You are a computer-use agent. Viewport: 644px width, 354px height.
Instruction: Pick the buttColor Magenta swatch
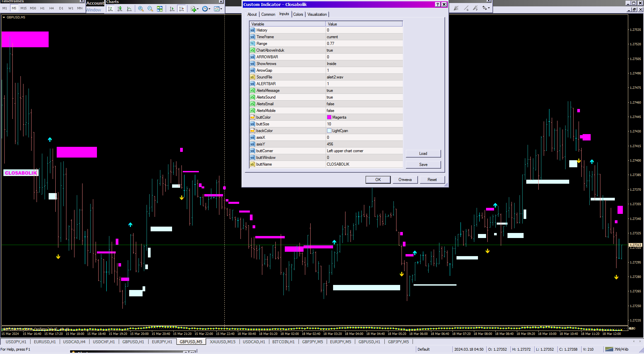point(329,117)
